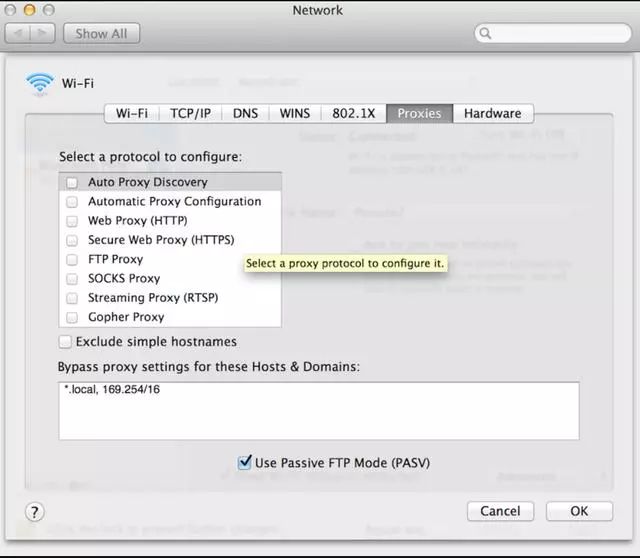Select the SOCKS Proxy label
Screen dimensions: 640x558
124,278
